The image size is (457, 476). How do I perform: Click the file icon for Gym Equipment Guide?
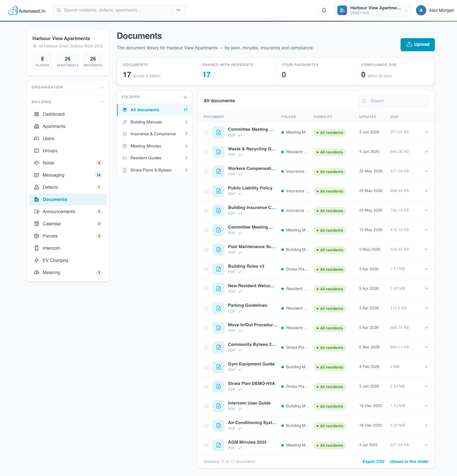218,367
